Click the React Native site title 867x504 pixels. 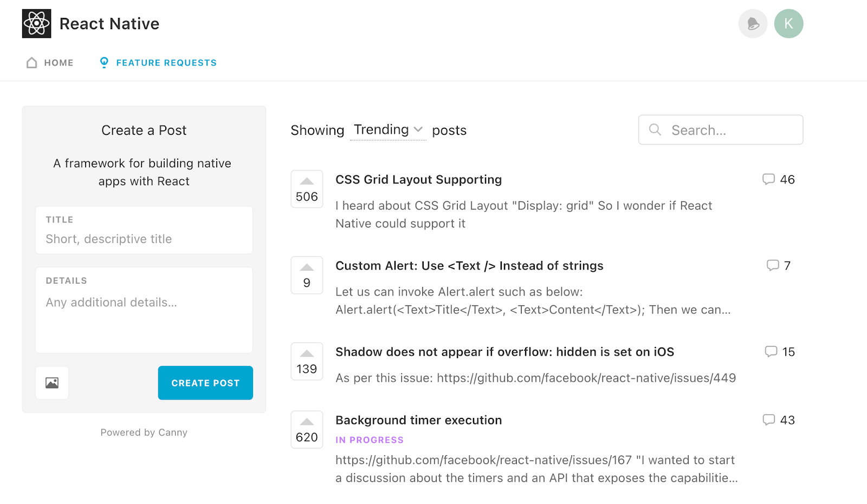[x=109, y=23]
